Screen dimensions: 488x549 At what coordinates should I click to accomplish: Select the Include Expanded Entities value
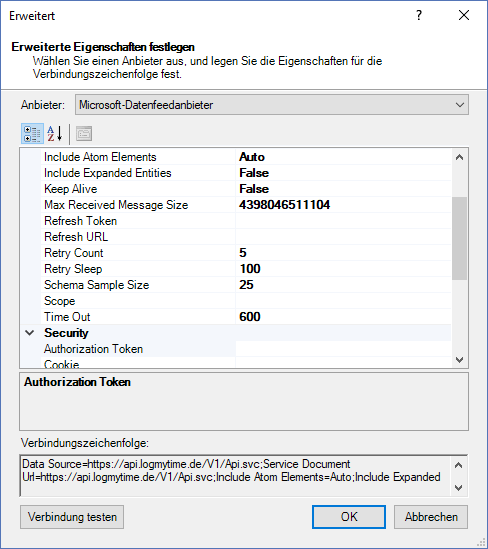tap(343, 173)
